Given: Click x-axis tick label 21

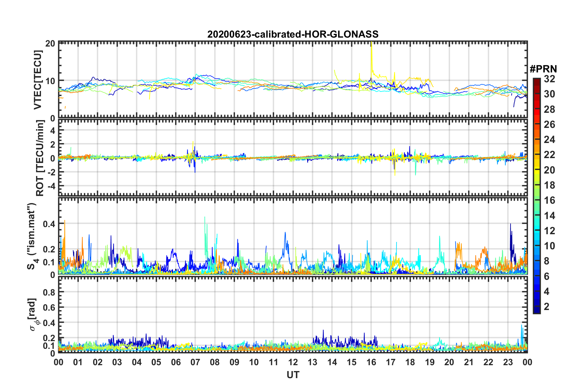Looking at the screenshot, I should click(469, 362).
